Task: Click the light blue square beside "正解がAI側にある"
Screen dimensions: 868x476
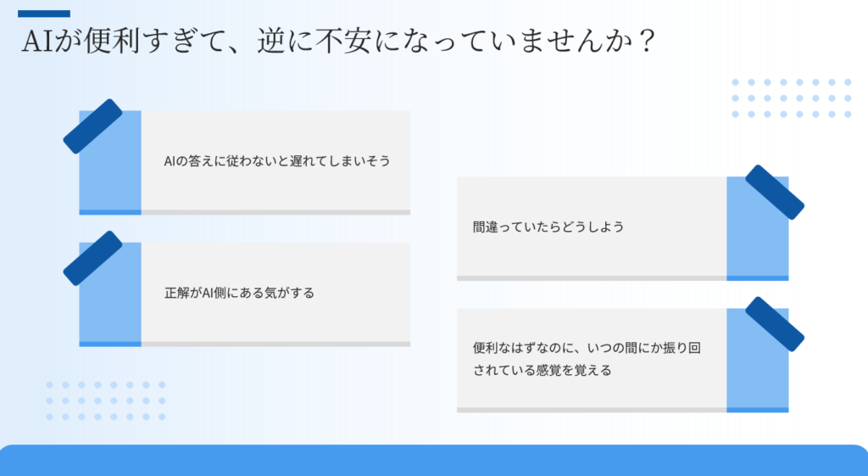Action: 111,304
